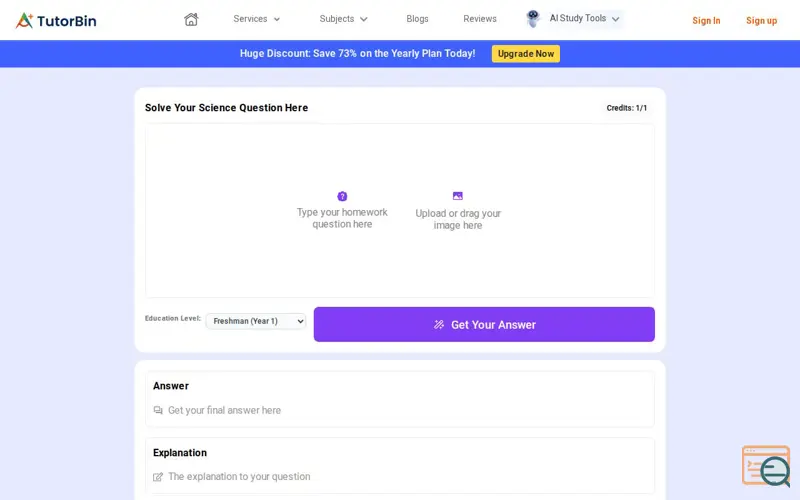This screenshot has height=500, width=800.
Task: Click the chat bubble icon under Answer
Action: pyautogui.click(x=158, y=410)
